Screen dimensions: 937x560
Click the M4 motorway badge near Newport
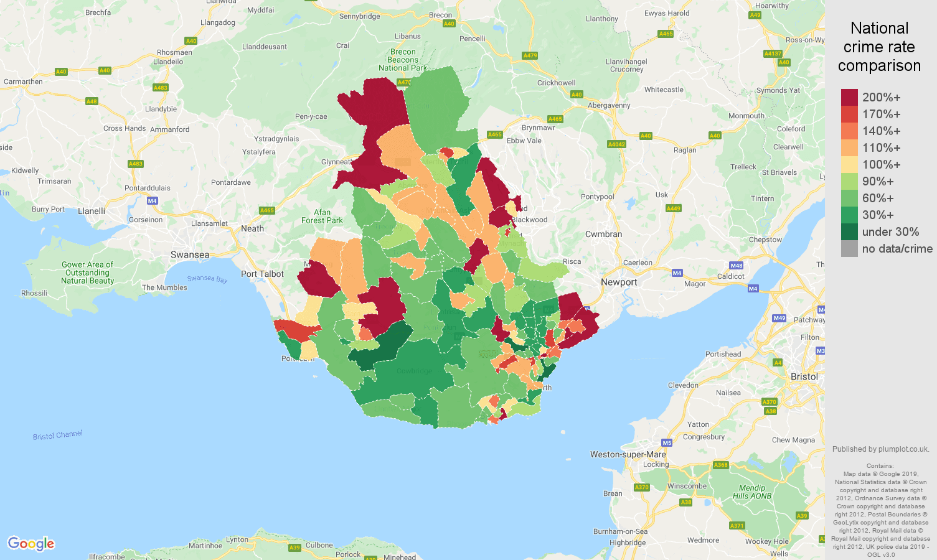point(677,273)
